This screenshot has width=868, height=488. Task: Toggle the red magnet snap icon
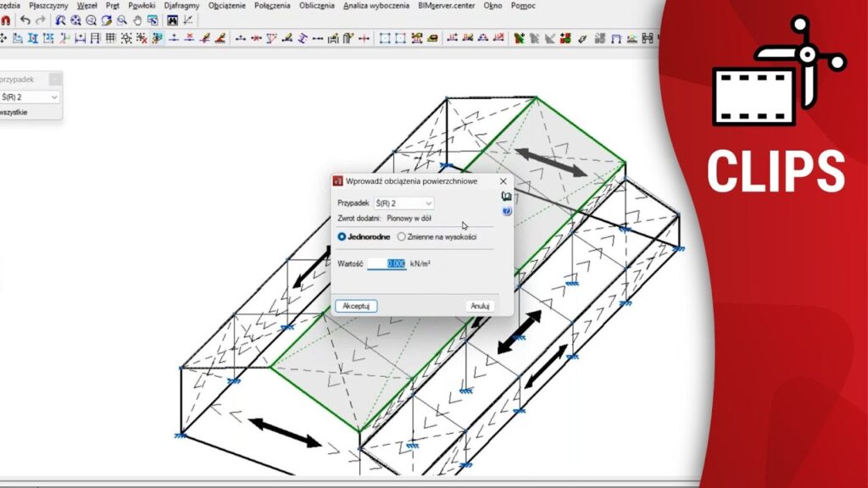point(4,20)
